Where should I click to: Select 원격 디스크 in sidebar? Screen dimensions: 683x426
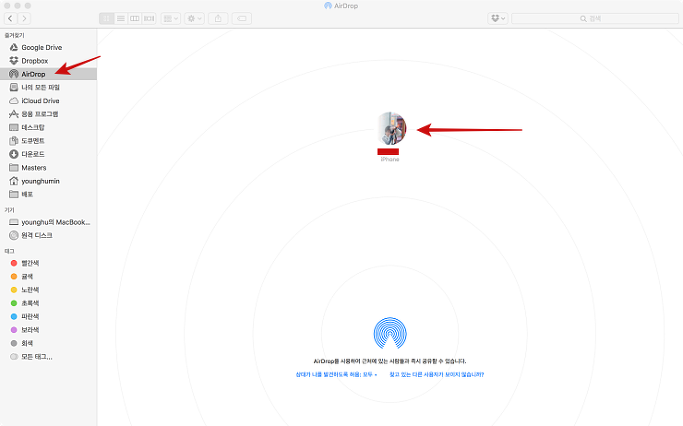pyautogui.click(x=48, y=235)
